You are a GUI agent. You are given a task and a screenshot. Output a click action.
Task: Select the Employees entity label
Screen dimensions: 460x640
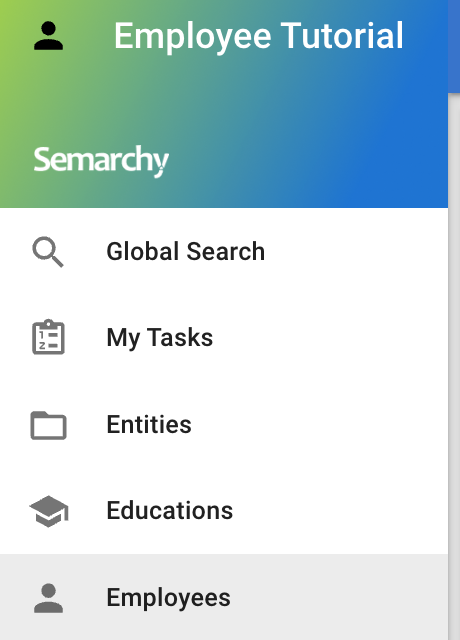coord(169,598)
